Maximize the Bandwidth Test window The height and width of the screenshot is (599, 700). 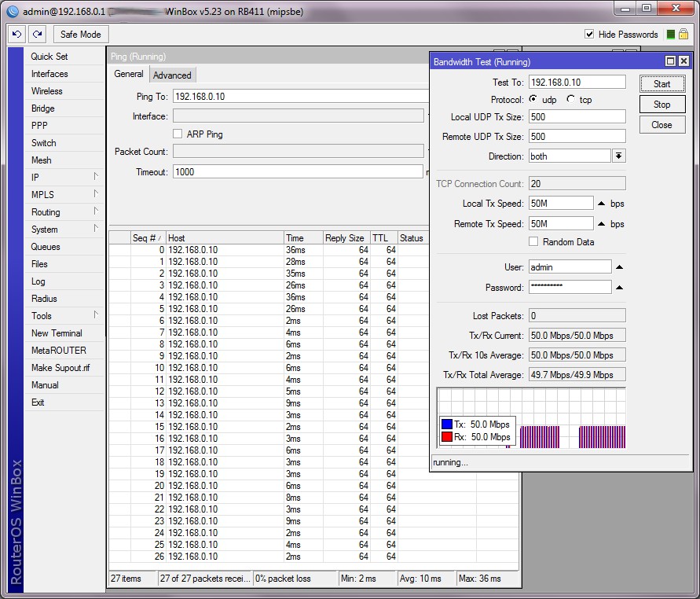click(670, 61)
